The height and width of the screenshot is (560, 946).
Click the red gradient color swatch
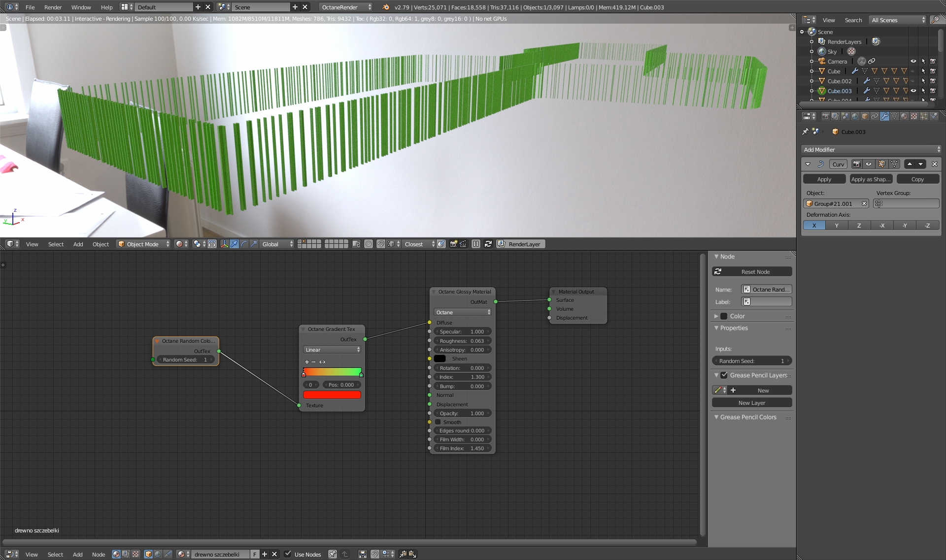[332, 395]
